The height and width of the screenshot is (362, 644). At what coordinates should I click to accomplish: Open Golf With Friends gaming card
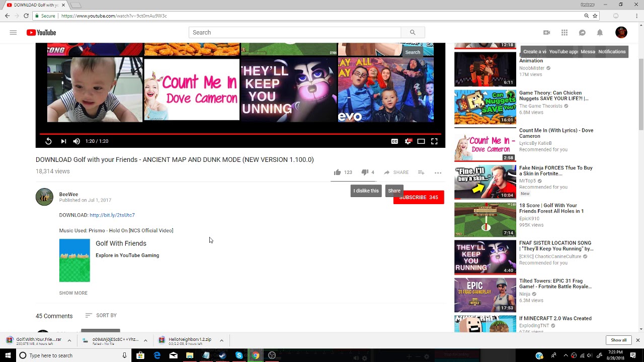point(109,260)
